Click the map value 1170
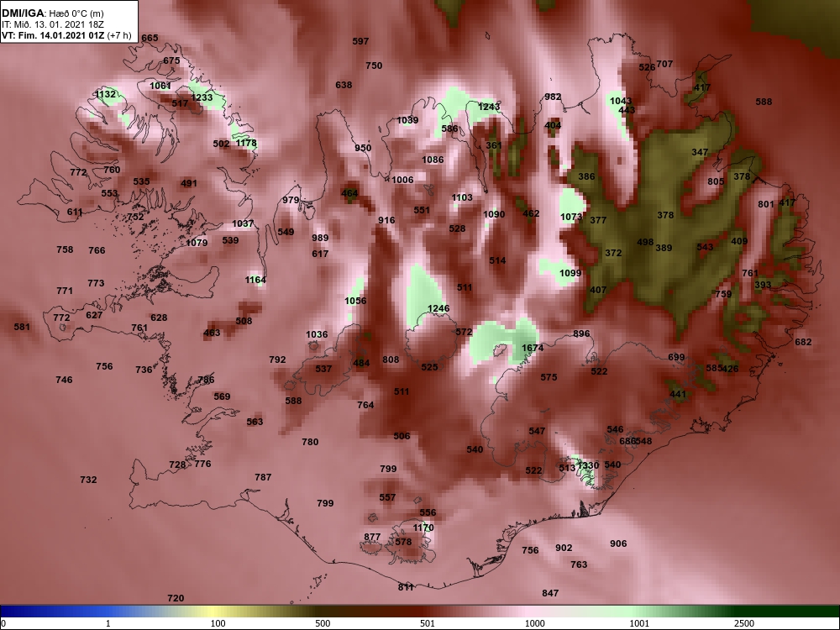The width and height of the screenshot is (840, 630). [423, 528]
